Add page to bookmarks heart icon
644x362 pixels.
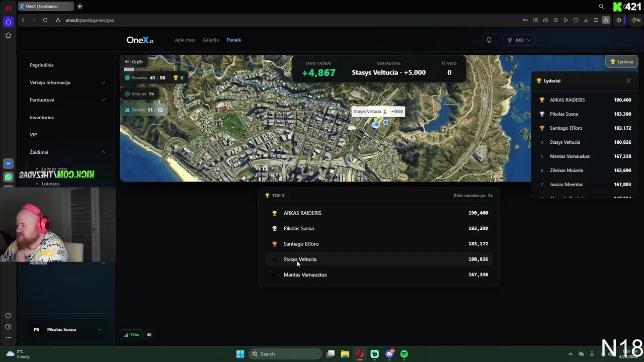click(x=576, y=20)
